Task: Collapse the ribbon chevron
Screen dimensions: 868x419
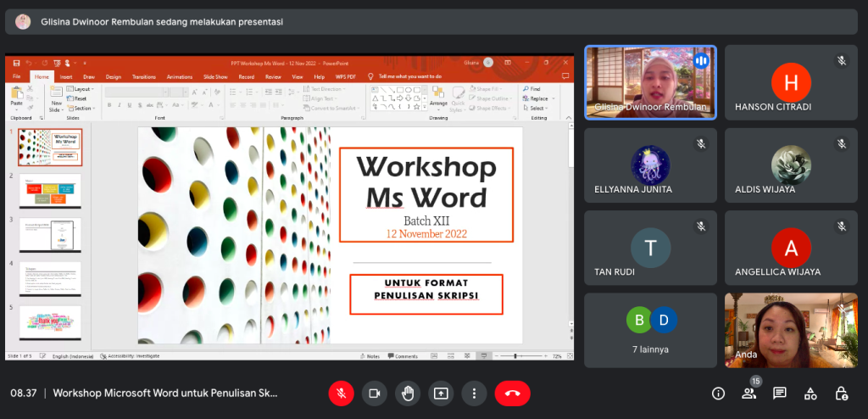Action: point(568,118)
